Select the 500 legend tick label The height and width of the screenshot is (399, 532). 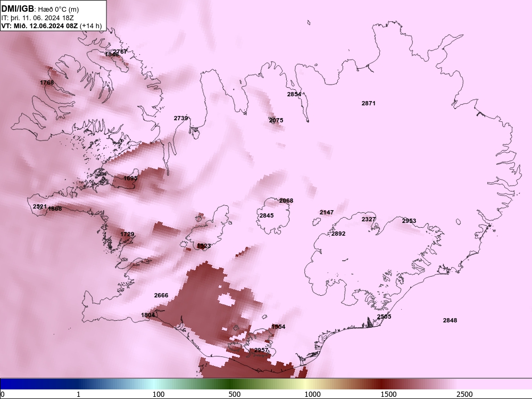coord(235,394)
